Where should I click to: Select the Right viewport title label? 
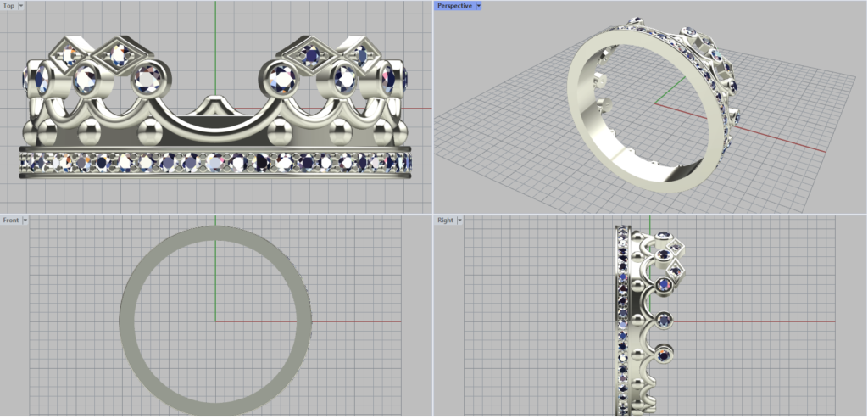tap(445, 221)
